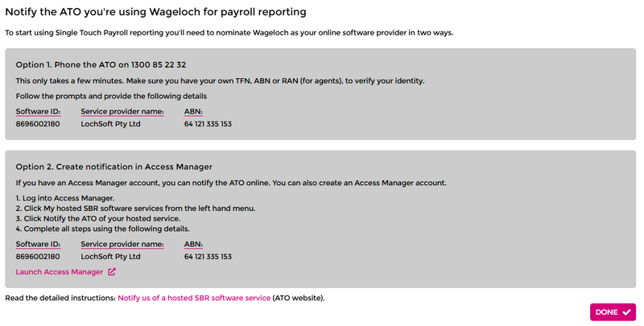
Task: Click the Service provider name label in Option 1
Action: point(122,111)
